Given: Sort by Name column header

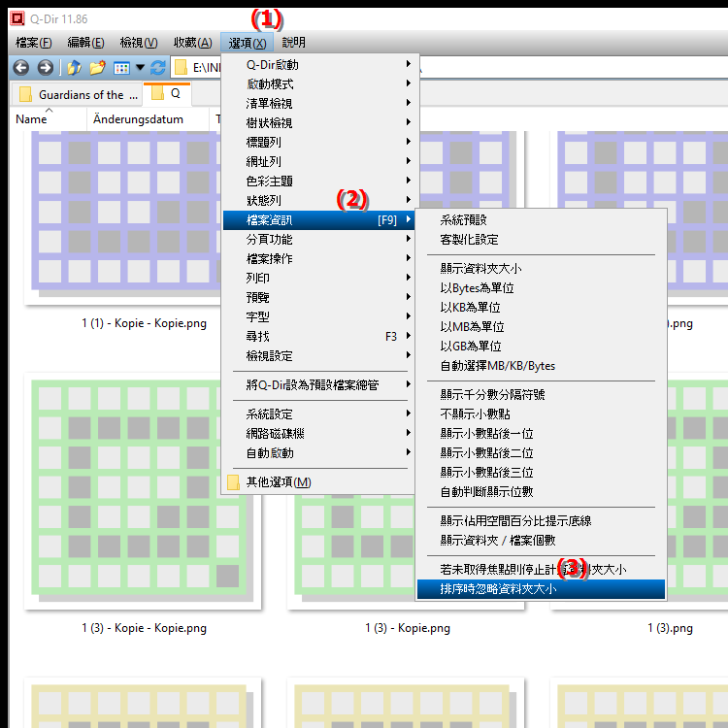Looking at the screenshot, I should [x=49, y=118].
